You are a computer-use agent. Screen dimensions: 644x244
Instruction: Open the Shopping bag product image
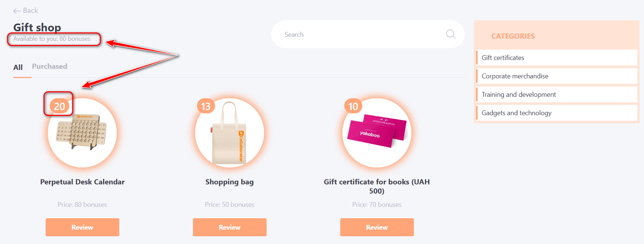pyautogui.click(x=229, y=133)
